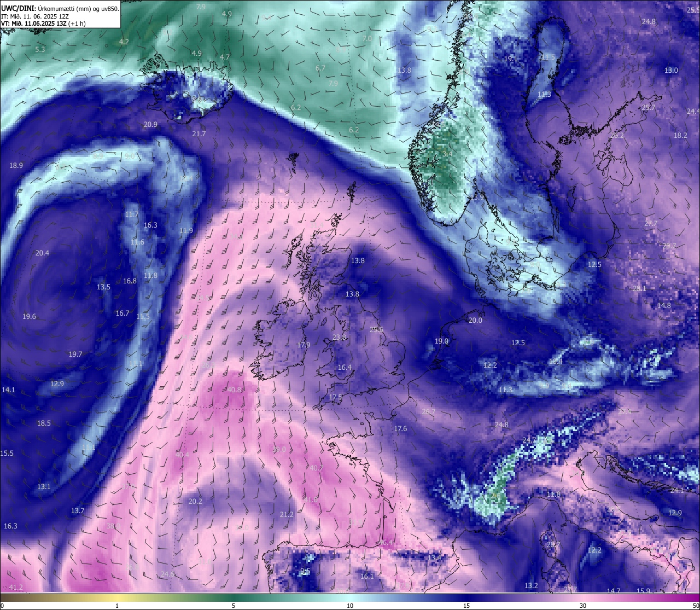The height and width of the screenshot is (610, 700).
Task: Click the 41.2 value on the map
Action: click(16, 587)
